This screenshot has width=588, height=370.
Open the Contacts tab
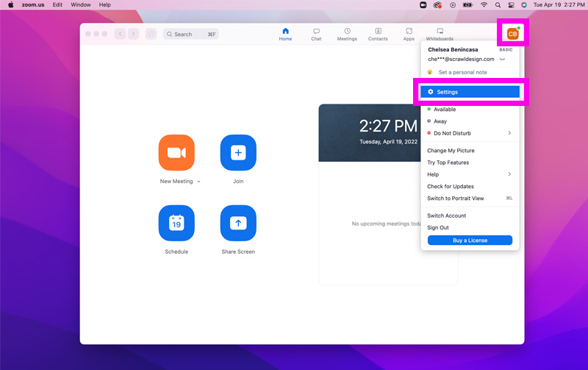pyautogui.click(x=378, y=34)
